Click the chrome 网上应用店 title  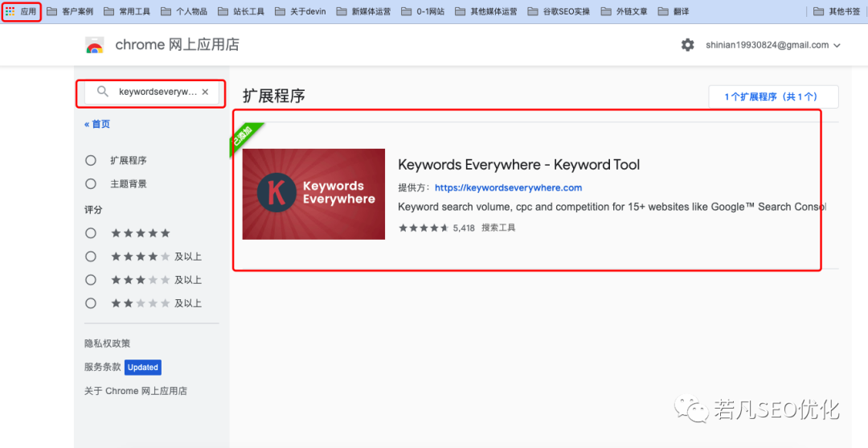177,45
